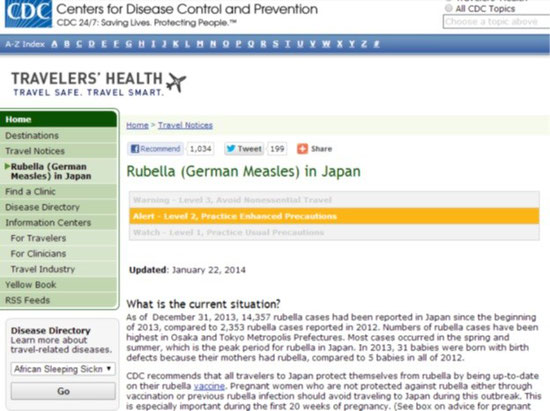Open For Travelers sub-item
550x411 pixels.
(x=58, y=238)
